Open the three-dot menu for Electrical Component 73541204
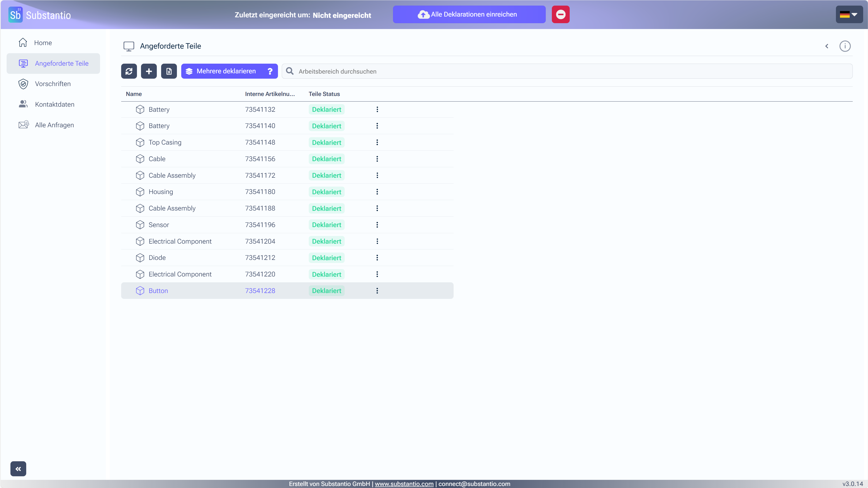 (x=377, y=241)
